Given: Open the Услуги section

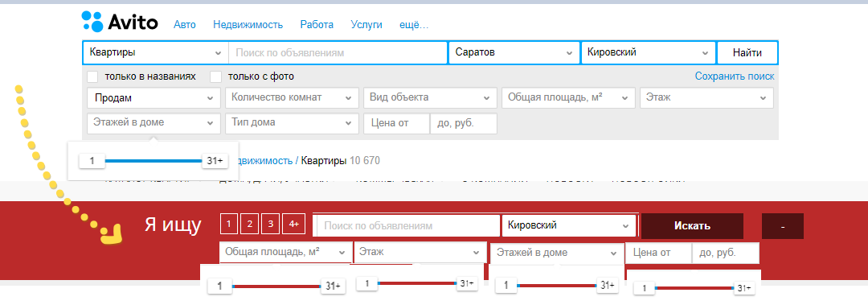Looking at the screenshot, I should coord(366,24).
